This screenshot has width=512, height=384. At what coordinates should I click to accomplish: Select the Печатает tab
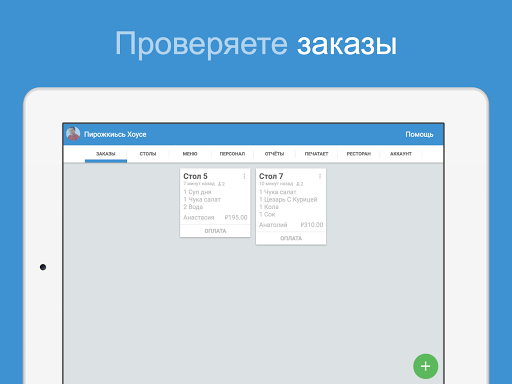point(317,154)
